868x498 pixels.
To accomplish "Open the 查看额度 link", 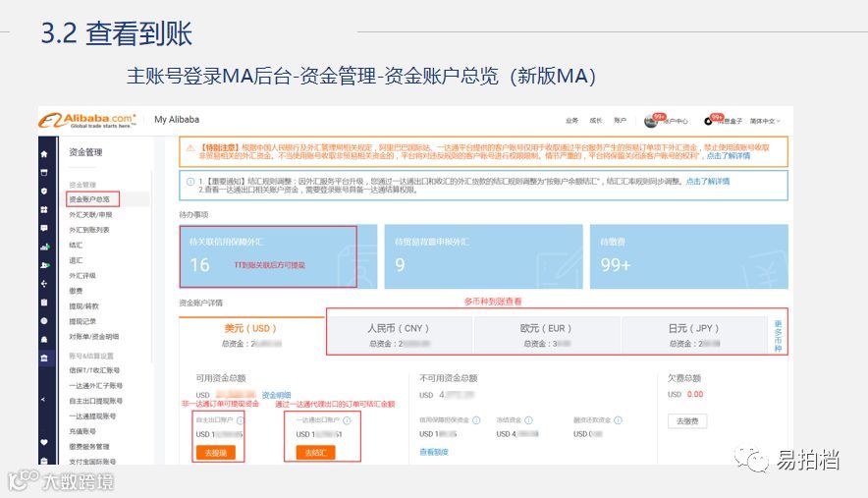I will click(x=433, y=452).
